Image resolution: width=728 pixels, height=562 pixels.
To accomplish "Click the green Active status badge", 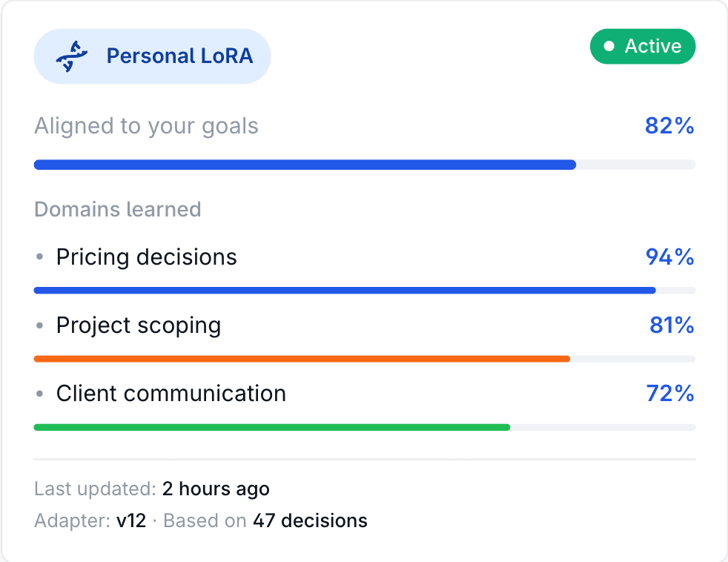I will 643,47.
